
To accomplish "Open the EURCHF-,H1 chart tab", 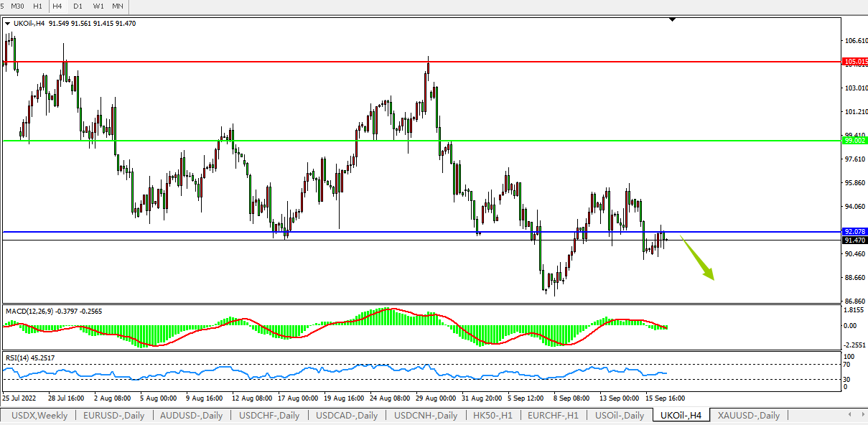I will point(554,416).
